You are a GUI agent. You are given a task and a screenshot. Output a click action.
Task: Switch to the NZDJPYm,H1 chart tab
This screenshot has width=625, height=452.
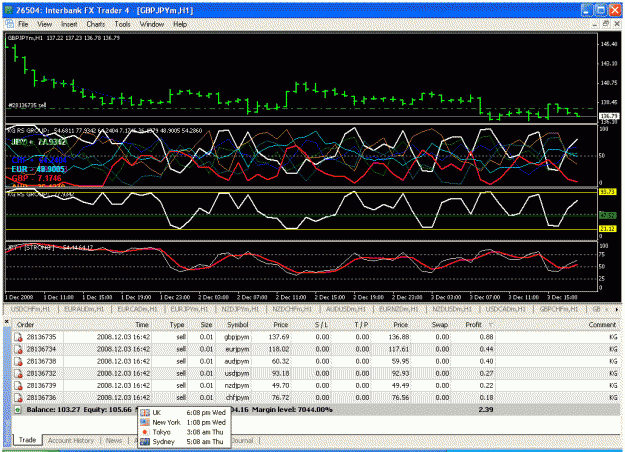point(240,309)
